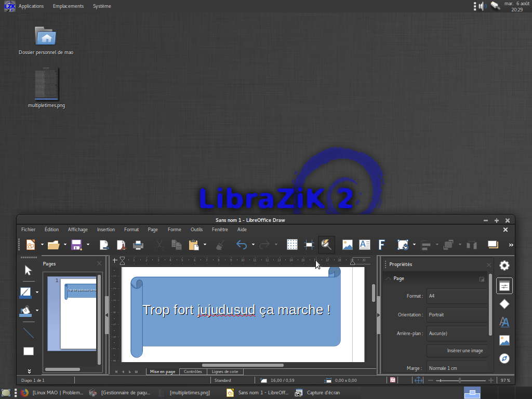Open the sidebar settings gear menu

click(x=504, y=265)
